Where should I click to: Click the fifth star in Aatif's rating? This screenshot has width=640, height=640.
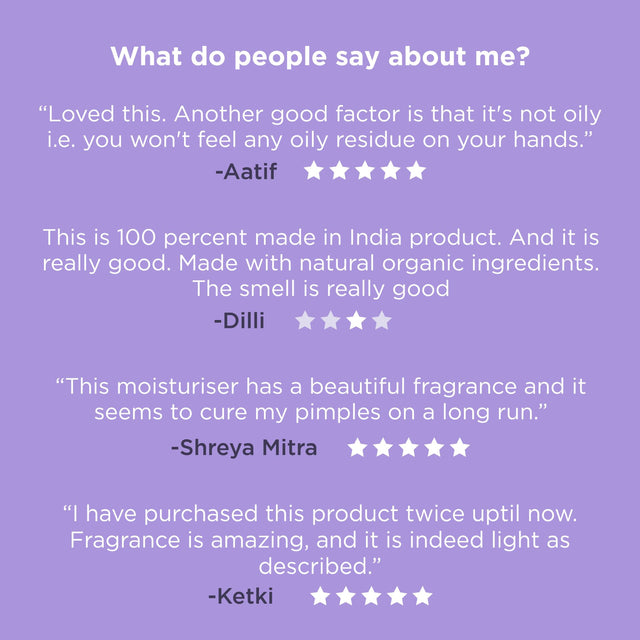[416, 171]
